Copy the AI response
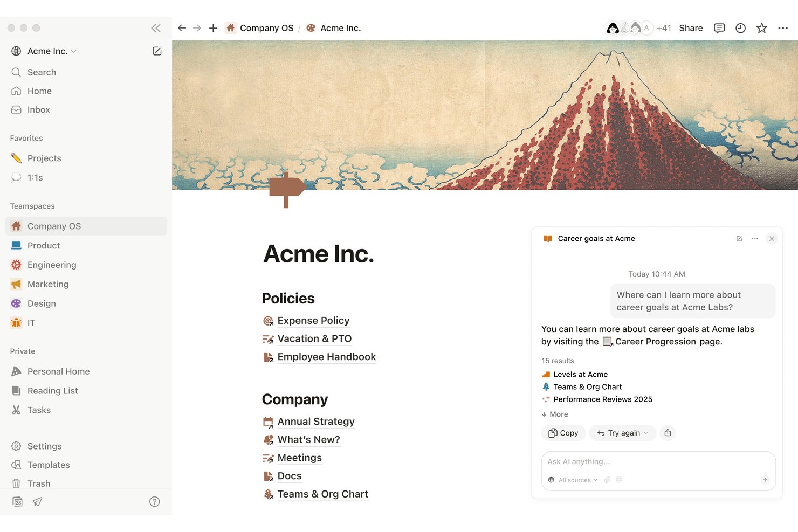Screen dimensions: 798x532 (x=563, y=433)
